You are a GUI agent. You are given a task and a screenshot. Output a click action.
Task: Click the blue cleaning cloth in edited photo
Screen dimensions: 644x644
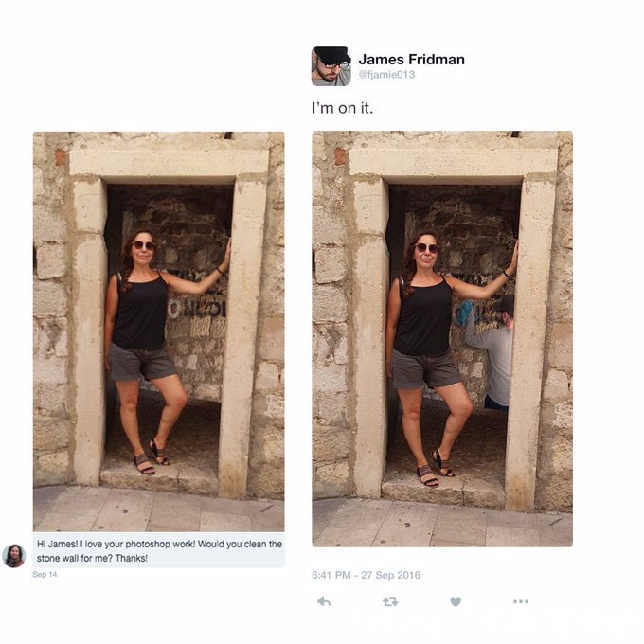(464, 313)
